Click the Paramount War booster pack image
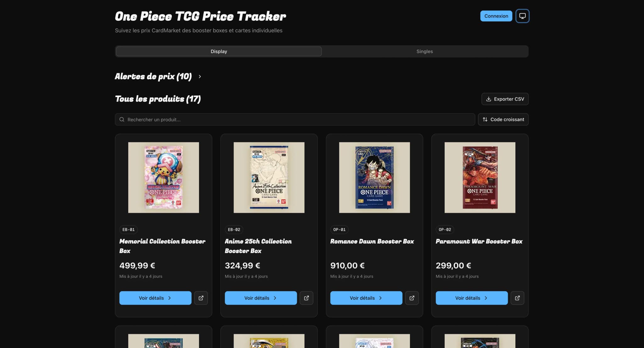This screenshot has height=348, width=644. pos(480,178)
